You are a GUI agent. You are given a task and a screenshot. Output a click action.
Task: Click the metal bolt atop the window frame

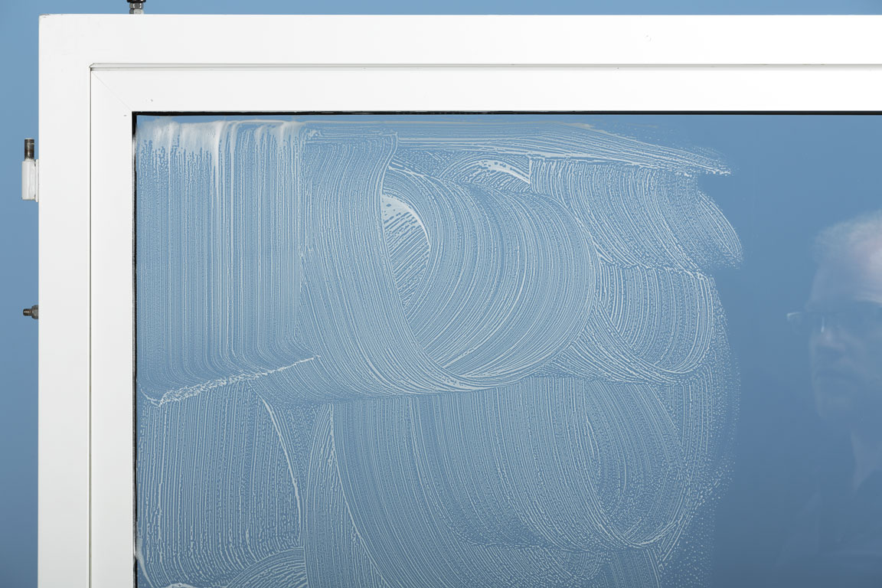coord(136,6)
